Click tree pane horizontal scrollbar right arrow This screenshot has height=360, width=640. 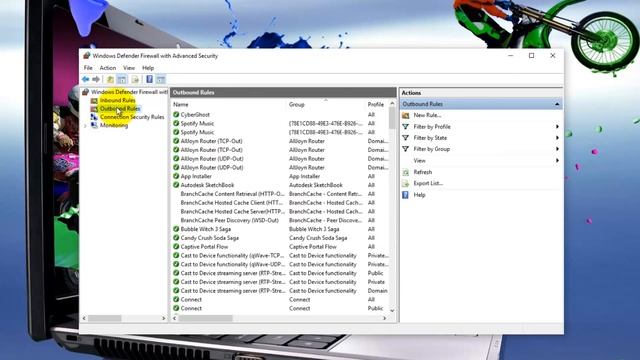[164, 318]
